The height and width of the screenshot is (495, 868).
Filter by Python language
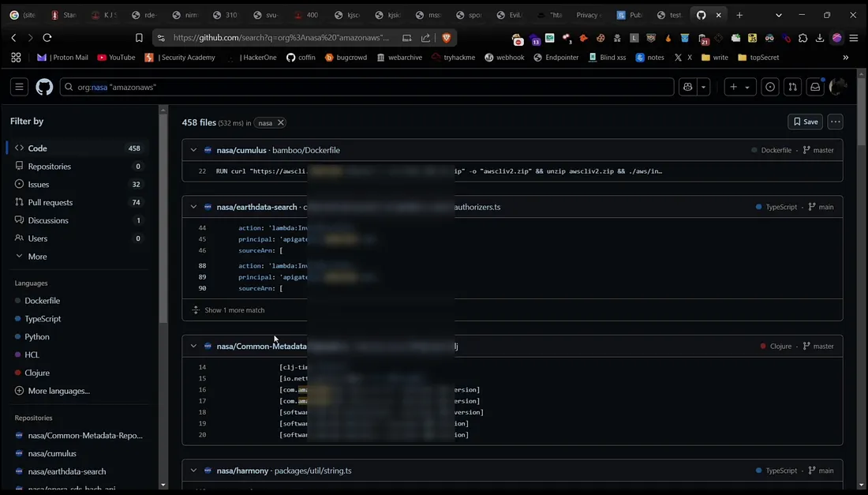pos(36,336)
